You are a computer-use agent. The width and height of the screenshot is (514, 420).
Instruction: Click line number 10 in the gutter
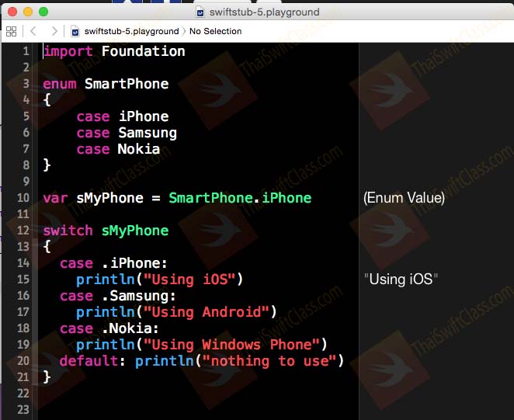23,198
